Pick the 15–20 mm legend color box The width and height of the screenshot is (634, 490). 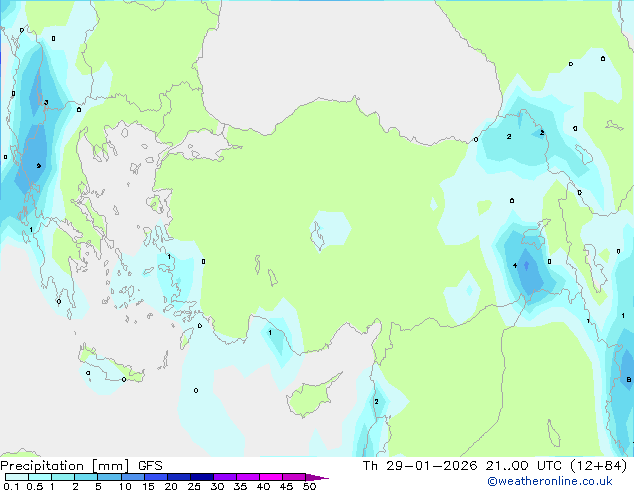pos(155,477)
